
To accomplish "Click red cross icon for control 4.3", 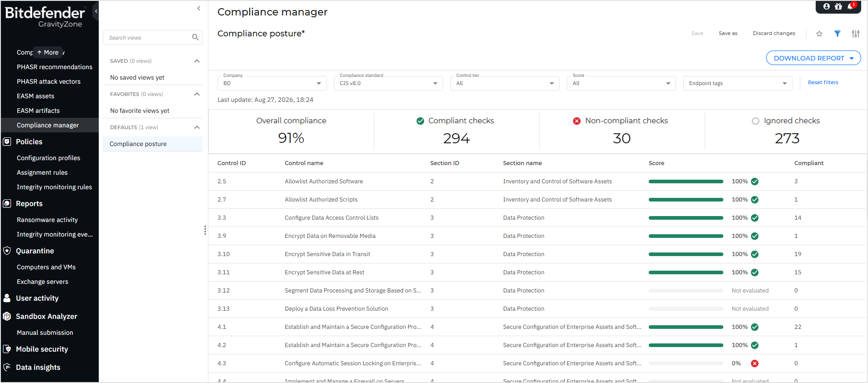I will [x=755, y=363].
